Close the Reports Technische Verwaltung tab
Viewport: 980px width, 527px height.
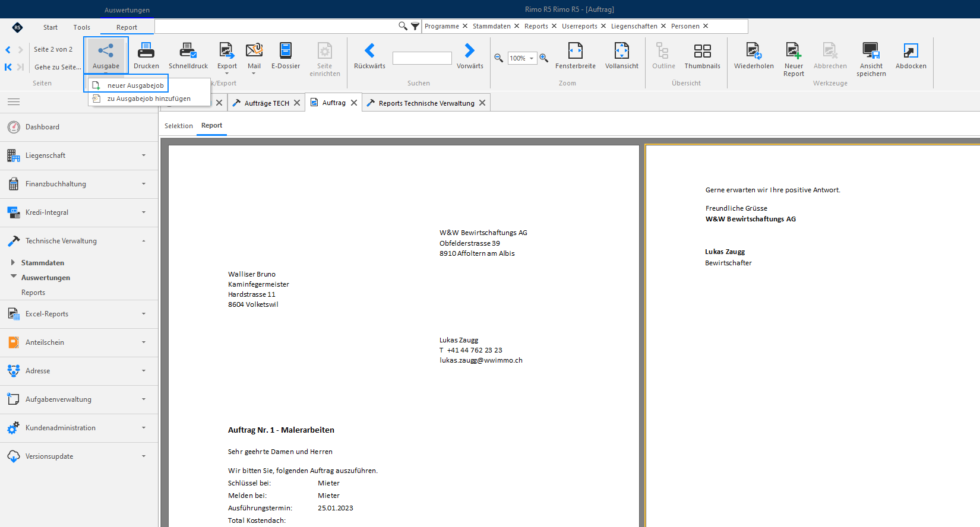(482, 103)
